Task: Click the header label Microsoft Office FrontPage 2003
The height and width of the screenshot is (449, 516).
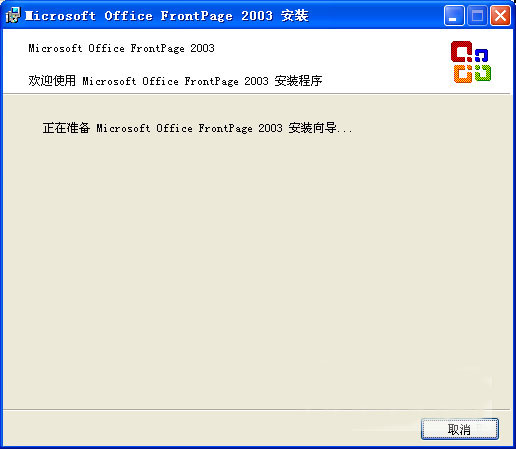Action: pyautogui.click(x=121, y=48)
